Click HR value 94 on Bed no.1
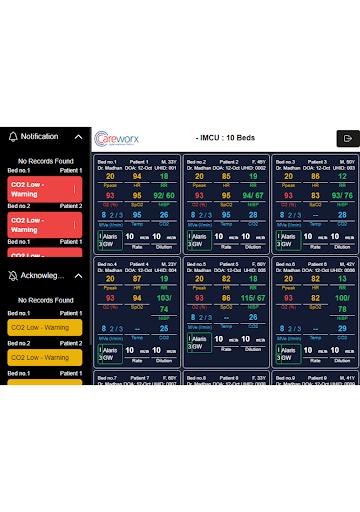This screenshot has width=360, height=512. coord(137,176)
